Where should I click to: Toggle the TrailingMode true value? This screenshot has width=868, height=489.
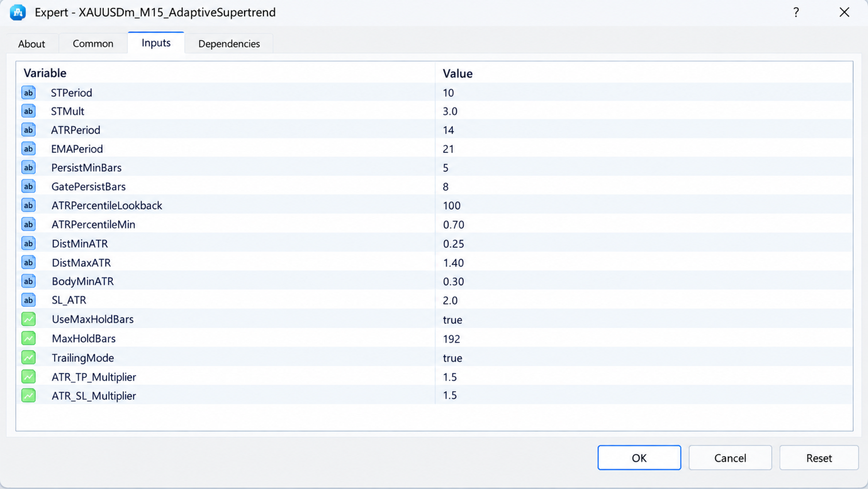point(644,358)
